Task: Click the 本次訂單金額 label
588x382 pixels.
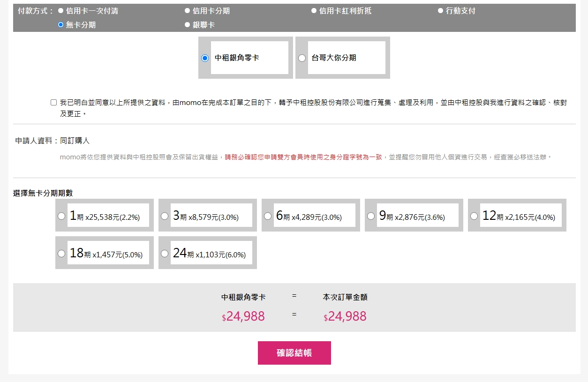Action: 345,297
